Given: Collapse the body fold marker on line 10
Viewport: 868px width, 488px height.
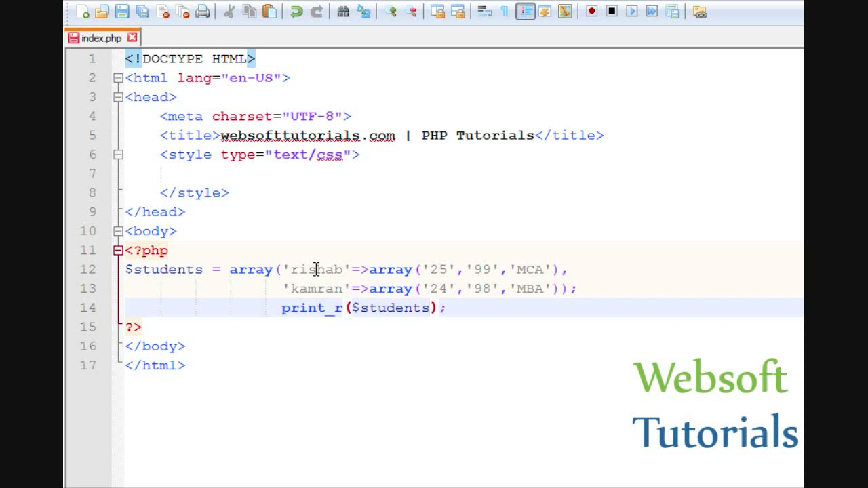Looking at the screenshot, I should pos(118,231).
